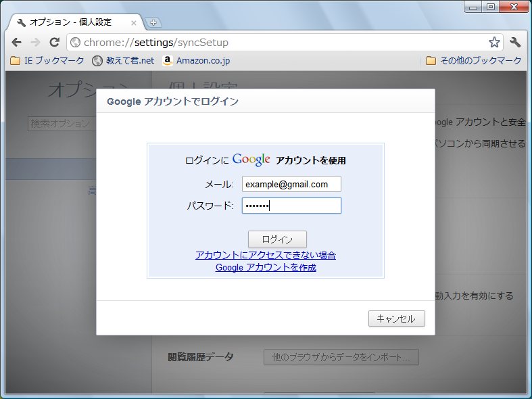Open the 教えて君.net bookmark
This screenshot has height=399, width=532.
[123, 60]
